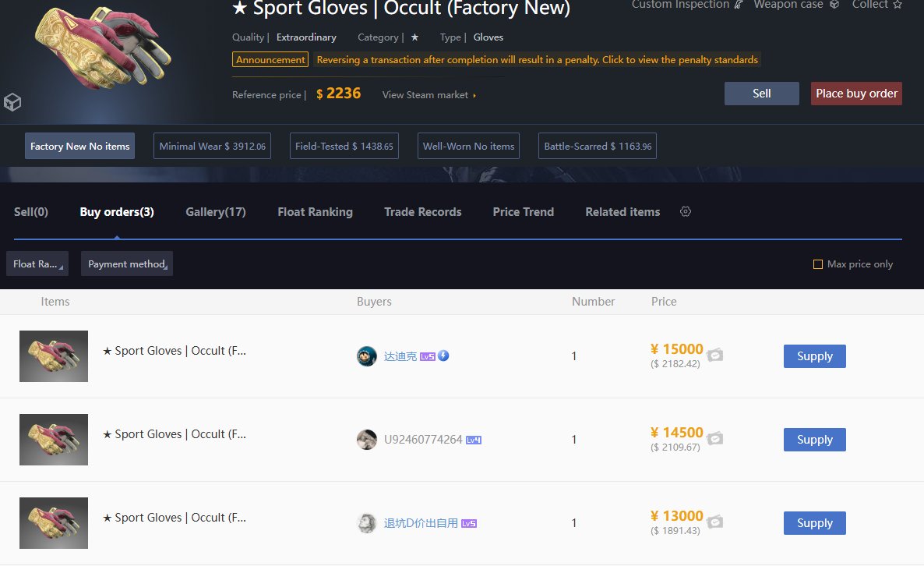
Task: Open tab settings gear icon
Action: coord(686,211)
